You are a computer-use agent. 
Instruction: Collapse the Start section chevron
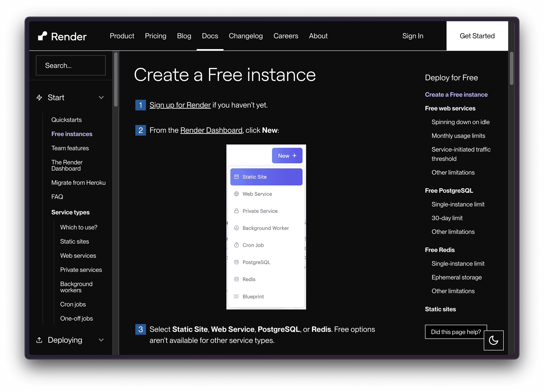pyautogui.click(x=101, y=98)
